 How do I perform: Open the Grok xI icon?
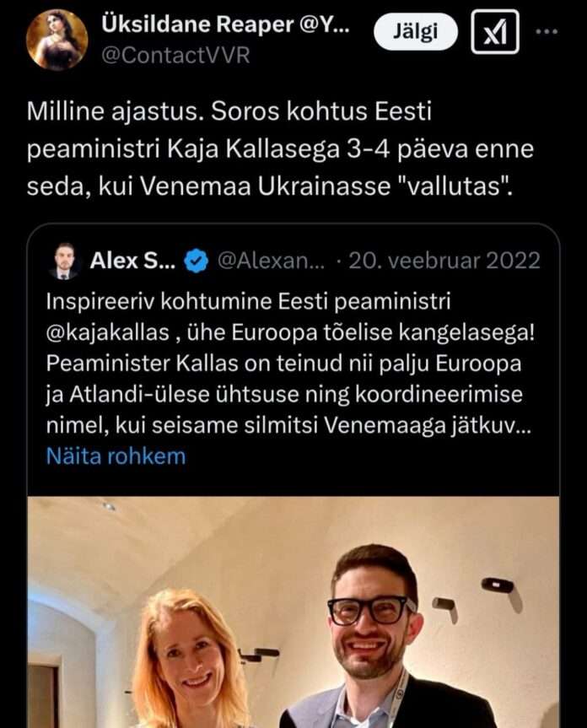click(x=495, y=31)
